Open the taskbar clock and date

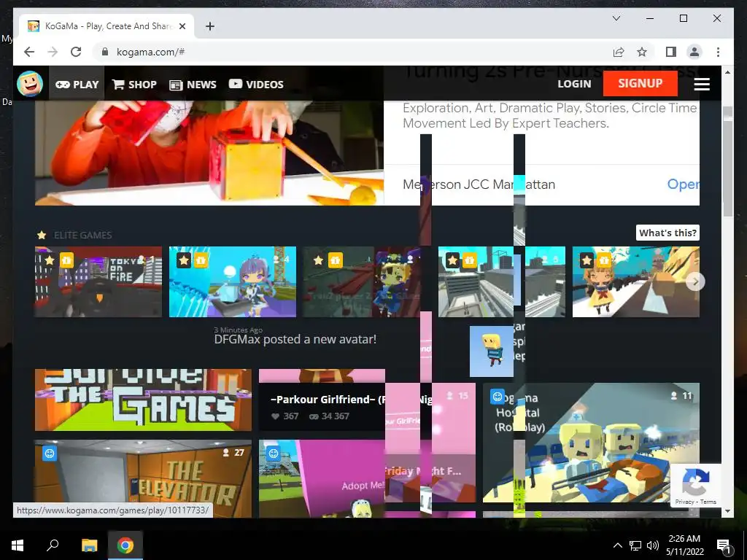[684, 545]
